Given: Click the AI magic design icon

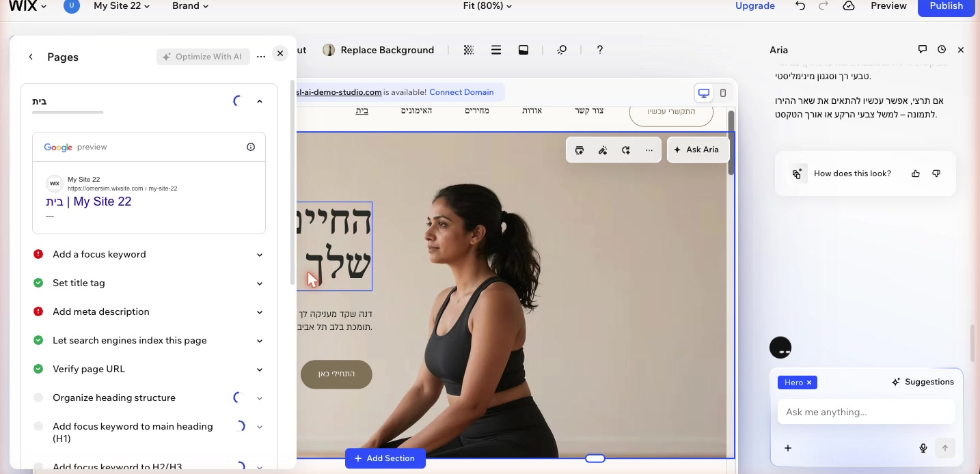Looking at the screenshot, I should coord(603,150).
